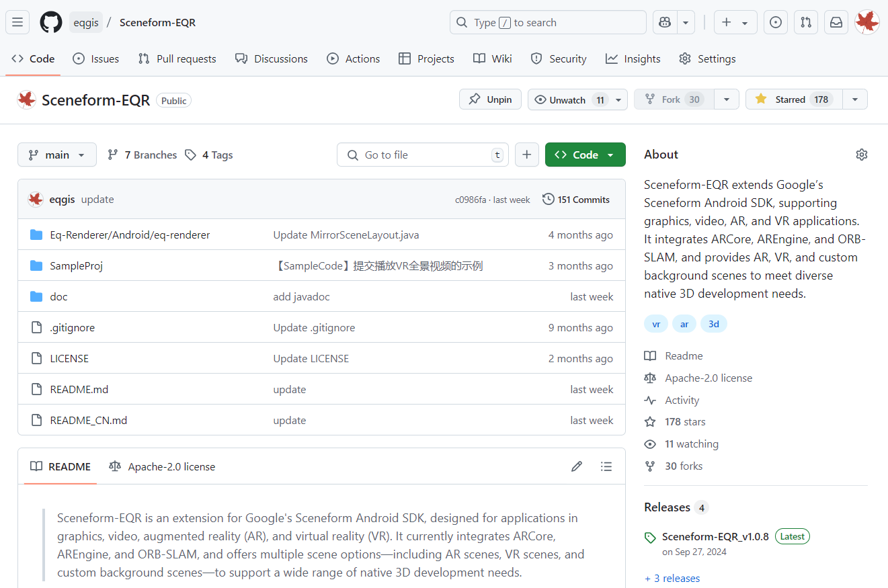Viewport: 888px width, 588px height.
Task: Unpin the repository
Action: click(491, 99)
